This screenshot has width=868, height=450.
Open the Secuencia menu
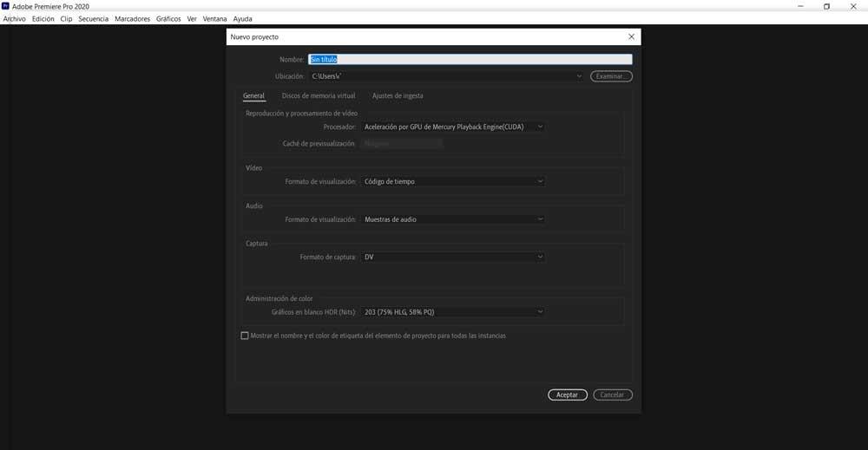(94, 19)
